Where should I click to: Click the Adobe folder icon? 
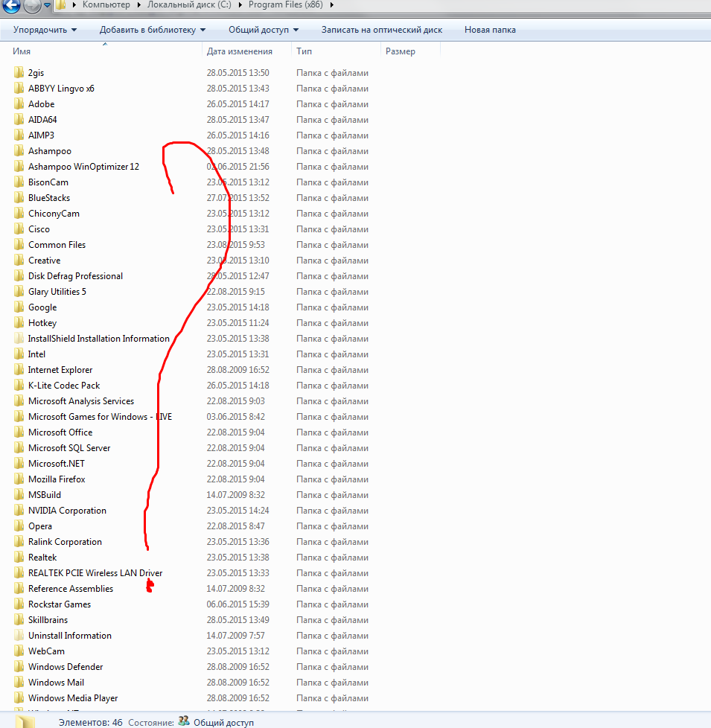19,104
